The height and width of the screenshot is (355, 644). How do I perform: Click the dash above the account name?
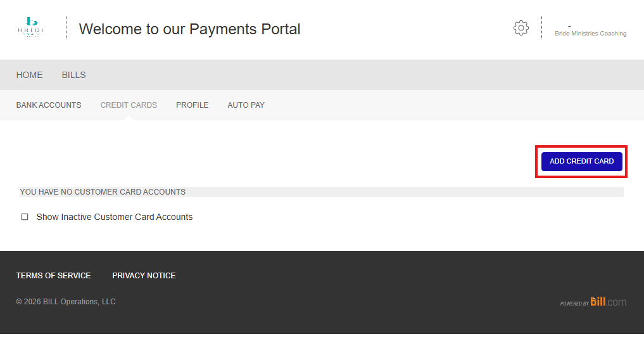tap(569, 25)
